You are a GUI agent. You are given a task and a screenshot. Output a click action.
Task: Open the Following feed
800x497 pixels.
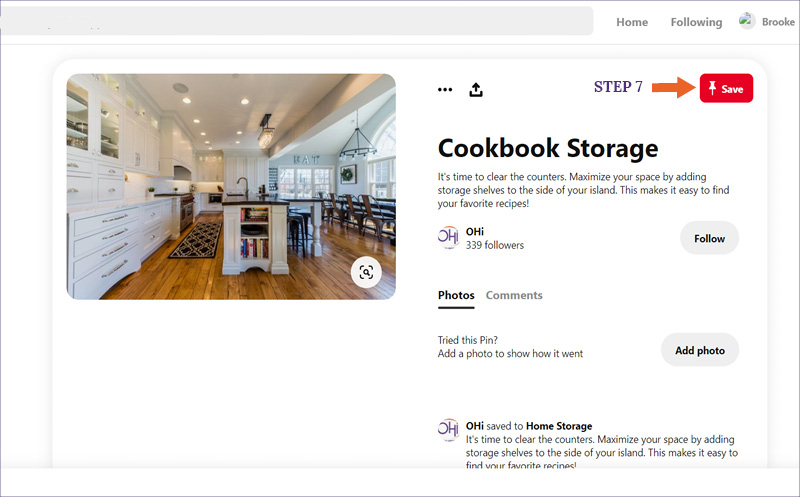696,22
